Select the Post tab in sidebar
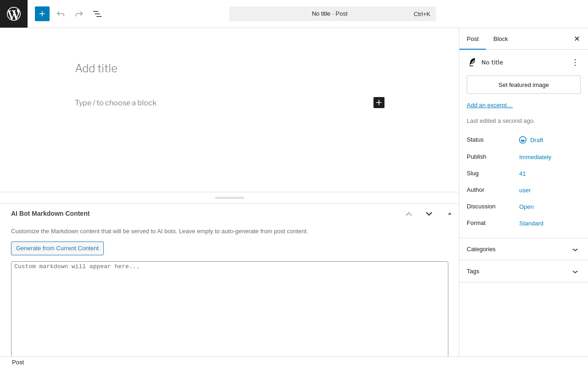This screenshot has width=588, height=368. 473,39
